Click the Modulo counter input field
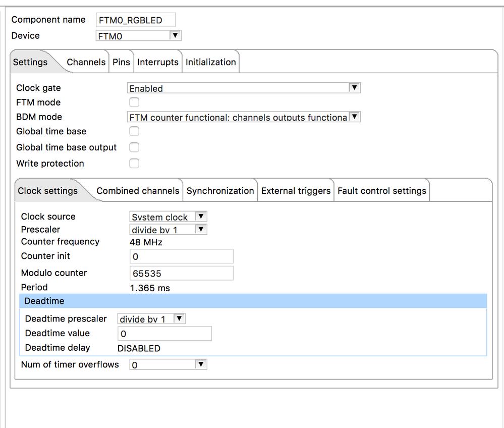504x428 pixels. pos(182,273)
